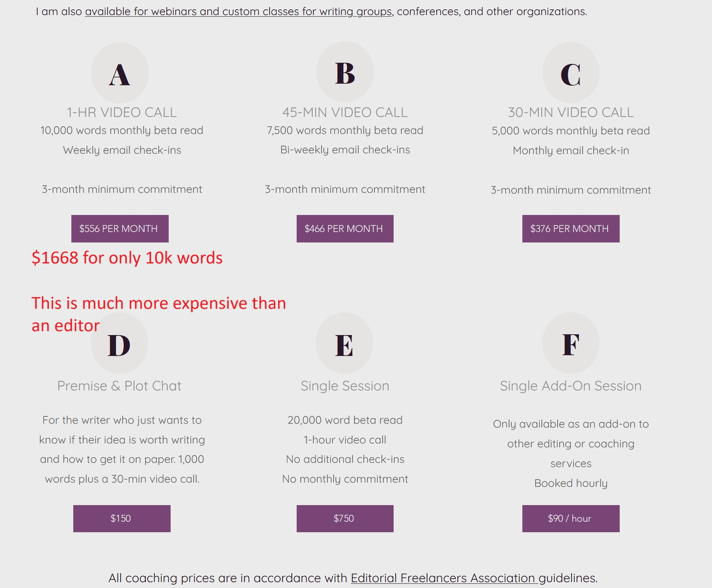This screenshot has height=588, width=712.
Task: Click the Single Add-On Session title
Action: click(x=570, y=386)
